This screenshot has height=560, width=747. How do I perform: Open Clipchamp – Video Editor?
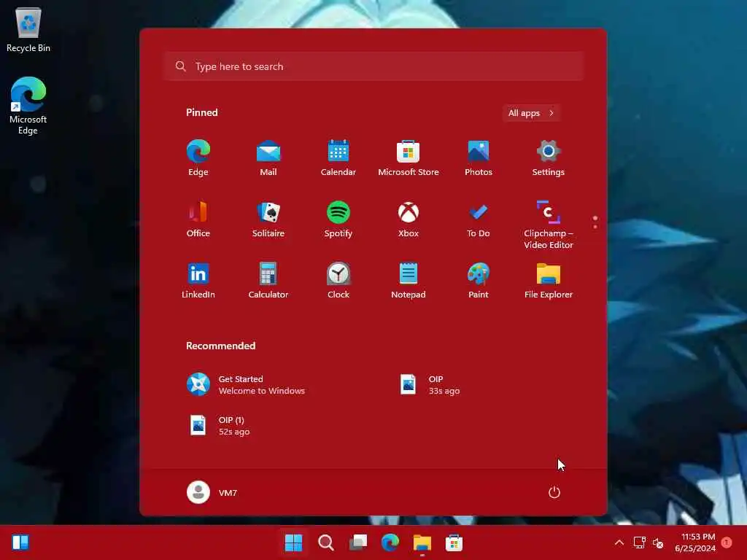coord(549,225)
